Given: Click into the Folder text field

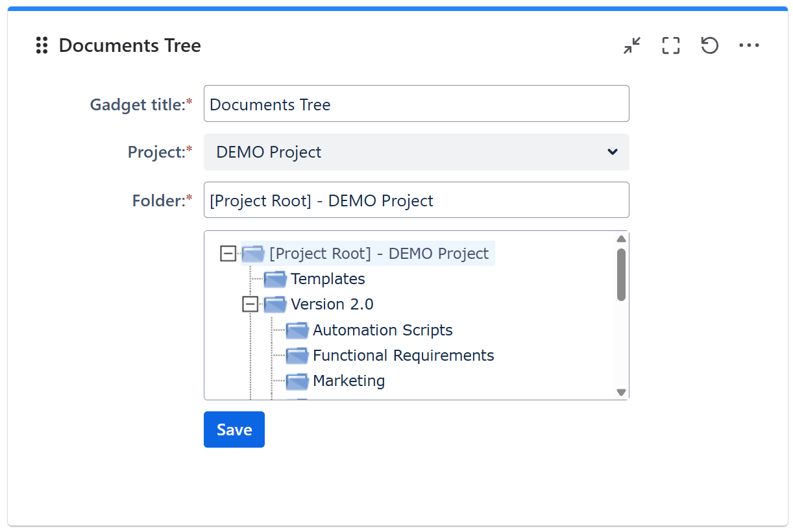Looking at the screenshot, I should (x=416, y=200).
